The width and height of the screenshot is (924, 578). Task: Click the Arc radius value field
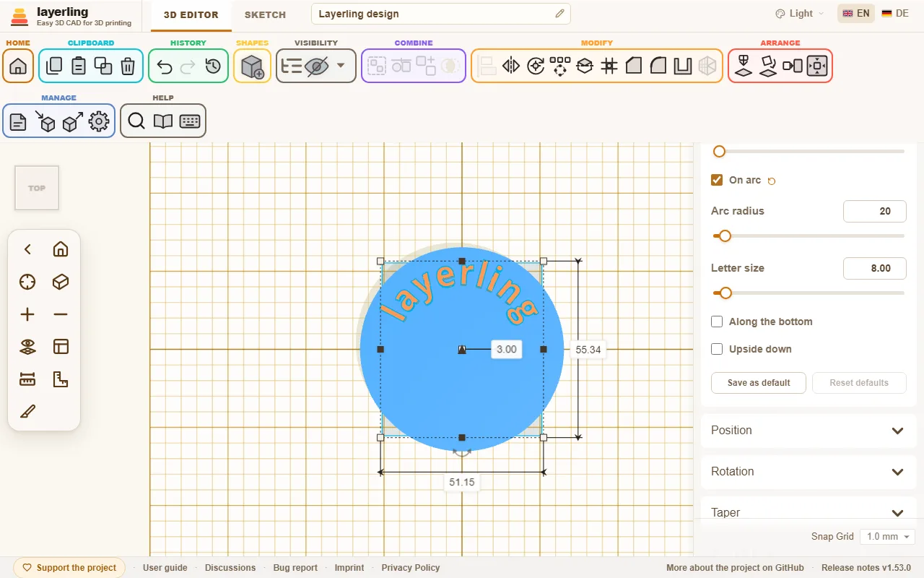(x=875, y=211)
